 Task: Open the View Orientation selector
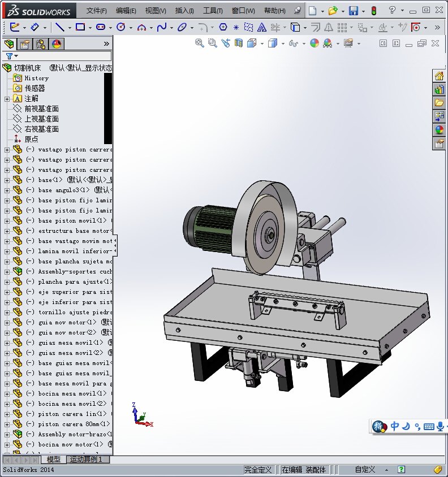[252, 43]
